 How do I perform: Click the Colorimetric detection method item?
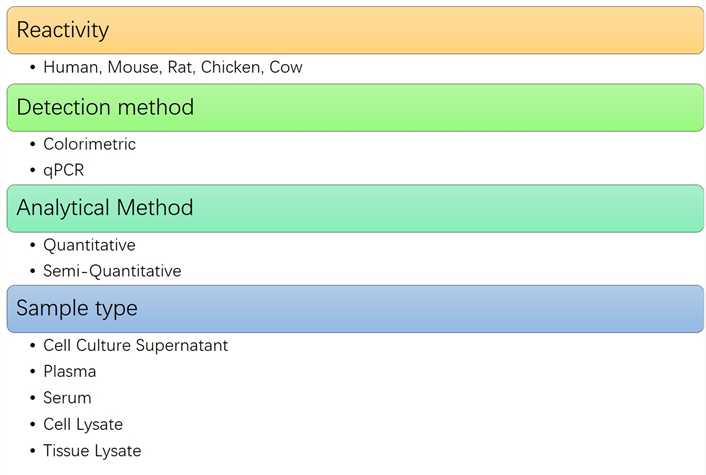[89, 145]
